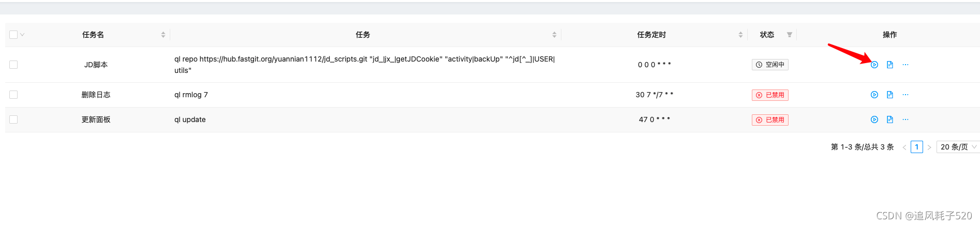
Task: Open more actions for JD脚本 task
Action: (x=905, y=65)
